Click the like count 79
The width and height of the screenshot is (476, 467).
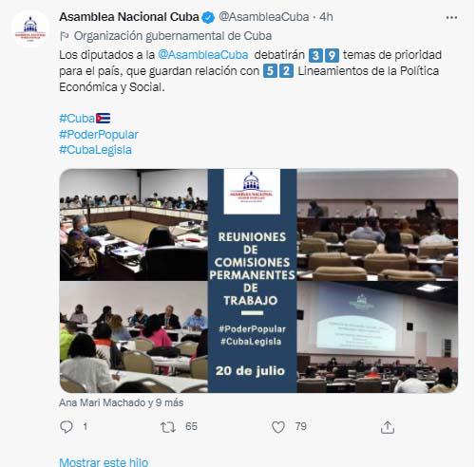tap(301, 426)
